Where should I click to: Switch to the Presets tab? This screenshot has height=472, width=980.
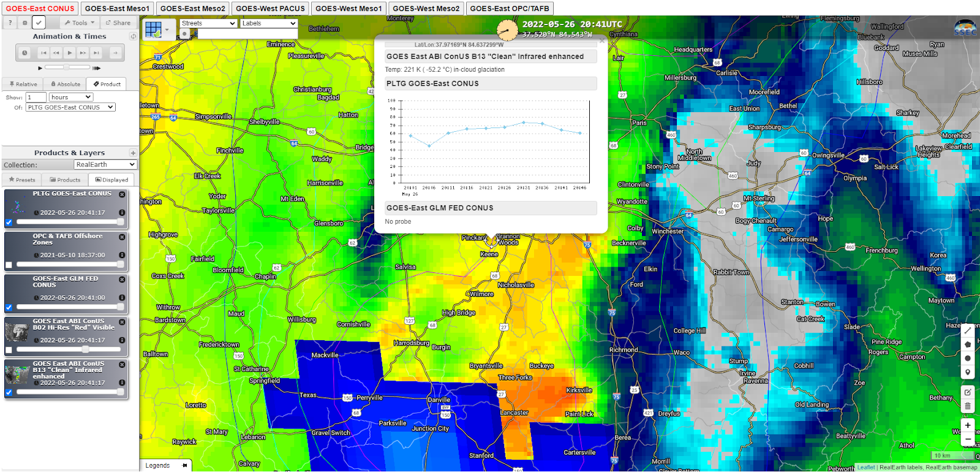22,180
